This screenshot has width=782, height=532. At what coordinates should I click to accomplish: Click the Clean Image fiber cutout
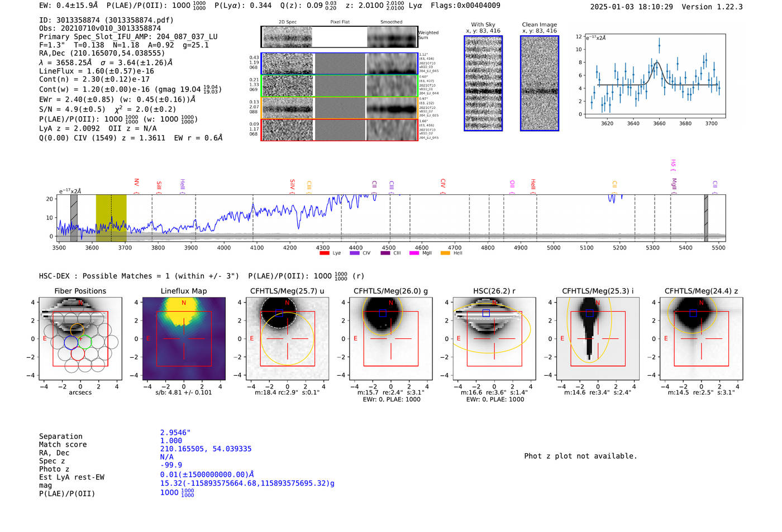[x=540, y=83]
